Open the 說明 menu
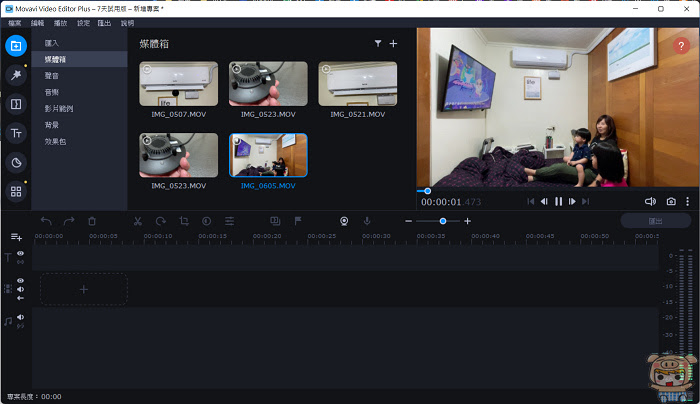700x404 pixels. [127, 23]
